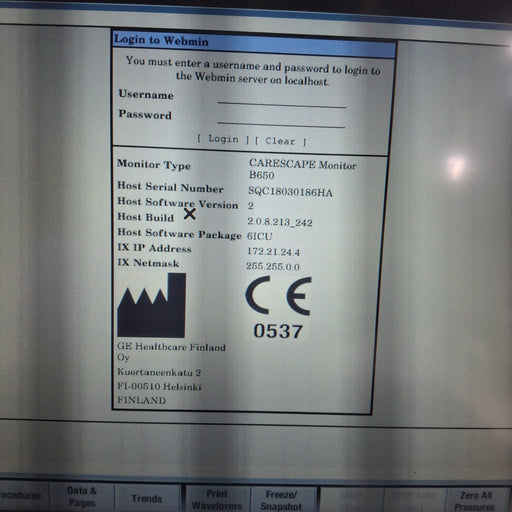Image resolution: width=512 pixels, height=512 pixels.
Task: Select the serial number SQC18030186HA
Action: click(290, 192)
